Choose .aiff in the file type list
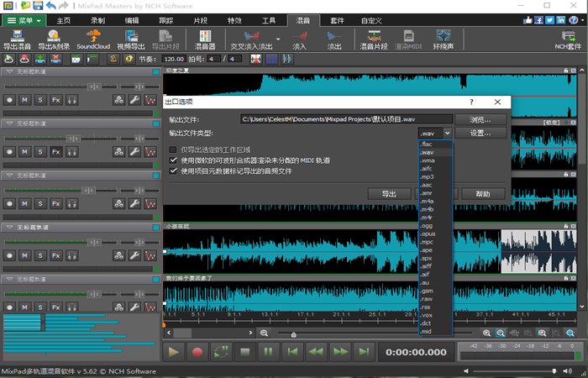The height and width of the screenshot is (378, 588). click(436, 266)
